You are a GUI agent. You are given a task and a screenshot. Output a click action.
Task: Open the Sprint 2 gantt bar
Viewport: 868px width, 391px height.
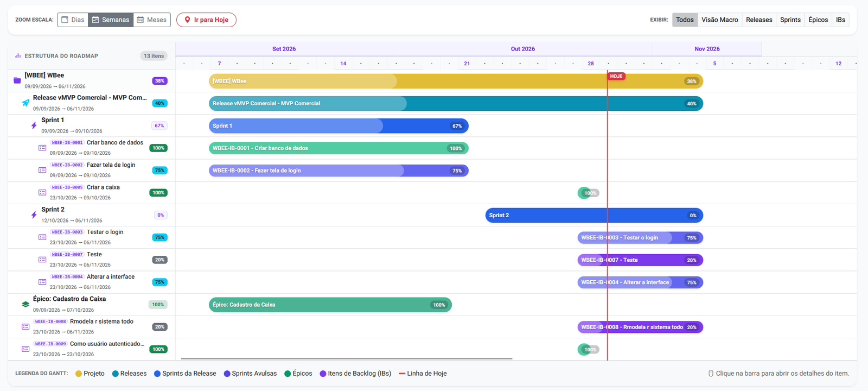pyautogui.click(x=594, y=215)
